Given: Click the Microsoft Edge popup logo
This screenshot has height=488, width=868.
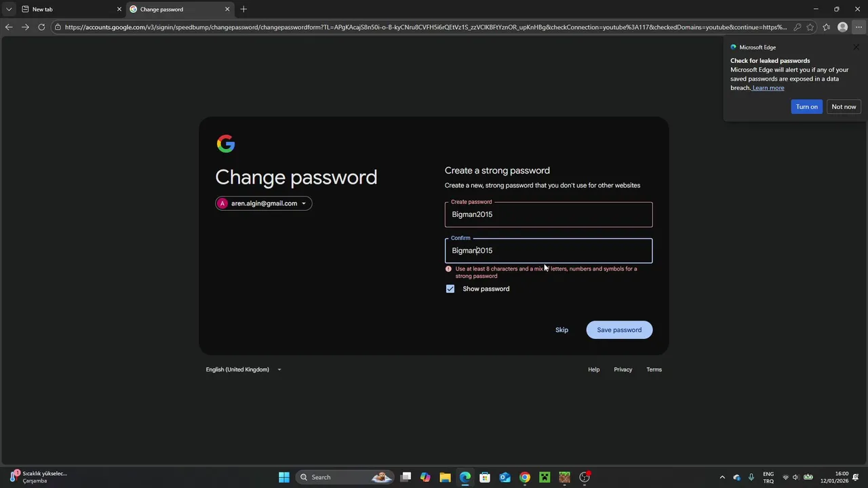Looking at the screenshot, I should tap(733, 47).
